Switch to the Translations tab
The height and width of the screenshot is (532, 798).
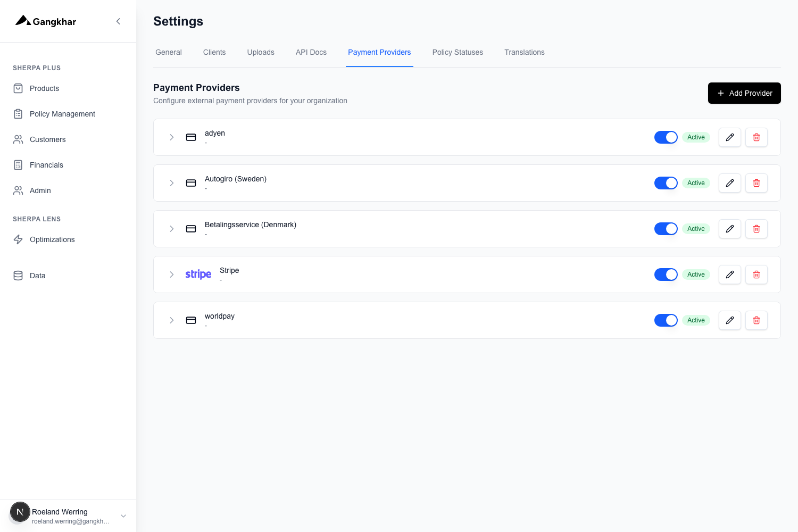[525, 52]
